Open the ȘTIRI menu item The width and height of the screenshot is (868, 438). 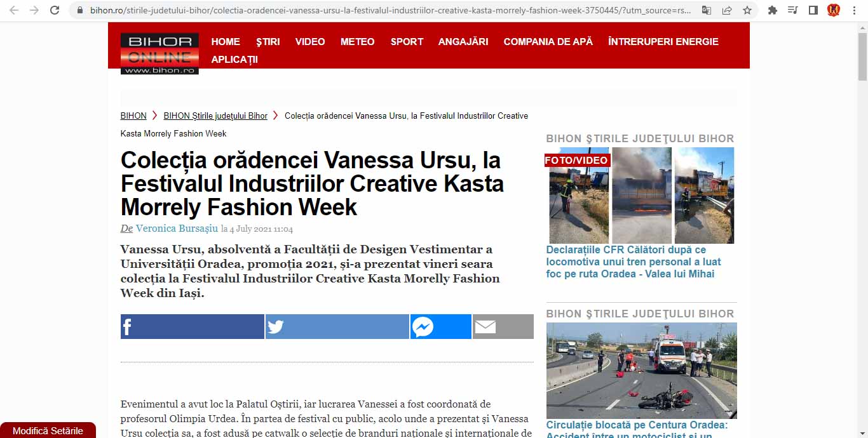click(x=268, y=41)
